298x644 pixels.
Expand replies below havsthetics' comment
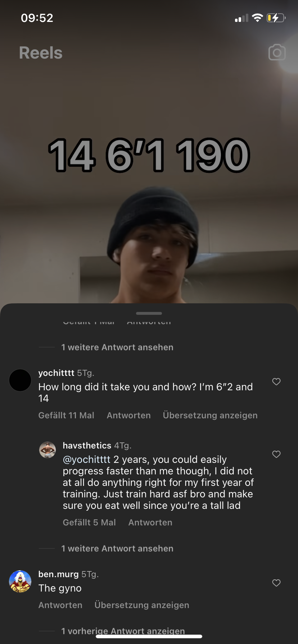click(x=117, y=549)
